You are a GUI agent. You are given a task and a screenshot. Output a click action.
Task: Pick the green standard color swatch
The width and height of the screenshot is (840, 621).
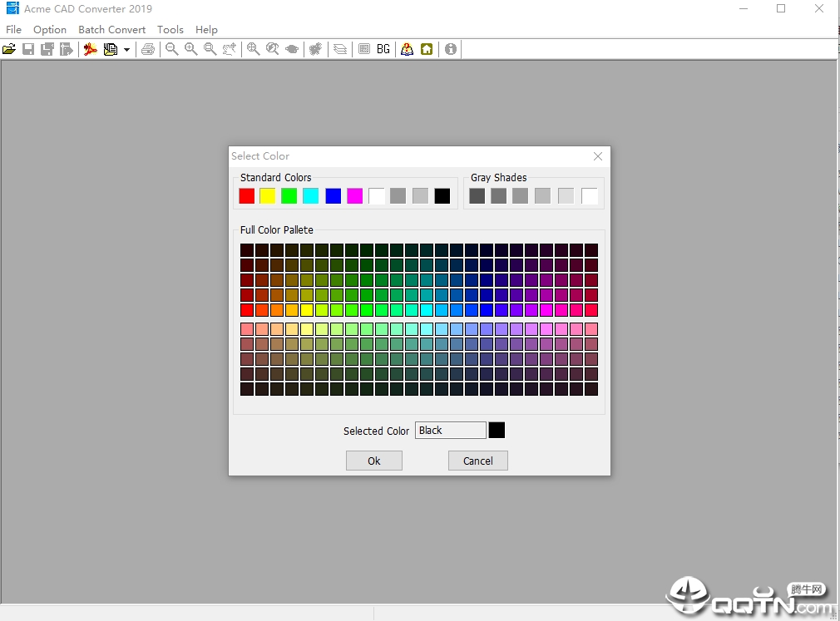pyautogui.click(x=289, y=196)
